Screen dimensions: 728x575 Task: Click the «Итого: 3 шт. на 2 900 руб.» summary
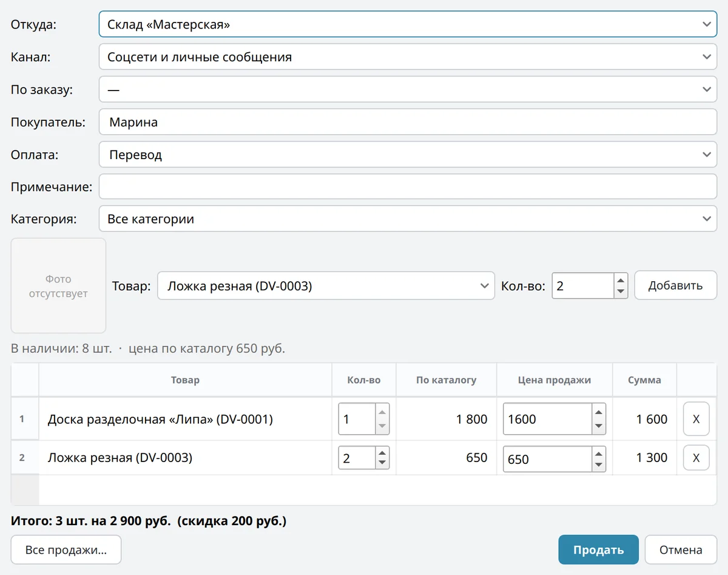coord(91,521)
